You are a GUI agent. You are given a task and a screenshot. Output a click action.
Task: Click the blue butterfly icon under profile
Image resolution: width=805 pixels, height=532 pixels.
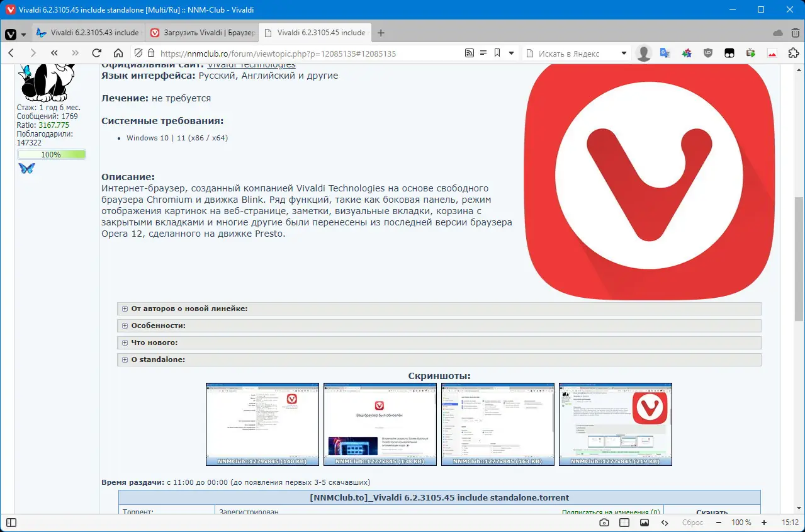click(x=27, y=168)
